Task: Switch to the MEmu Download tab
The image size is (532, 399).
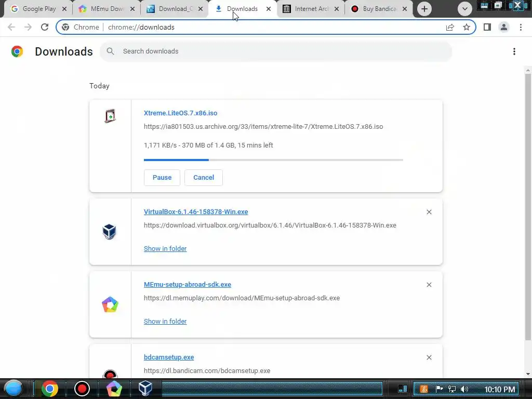Action: (x=106, y=9)
